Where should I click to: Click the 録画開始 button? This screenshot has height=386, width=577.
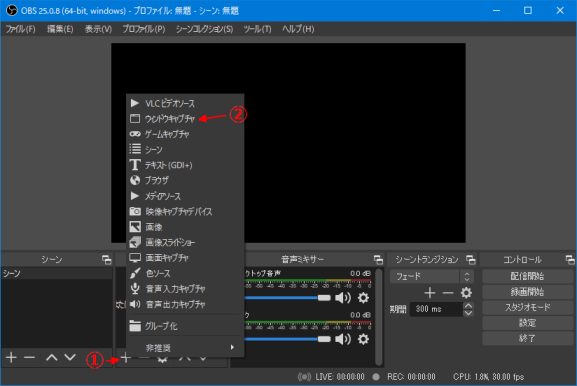(527, 292)
